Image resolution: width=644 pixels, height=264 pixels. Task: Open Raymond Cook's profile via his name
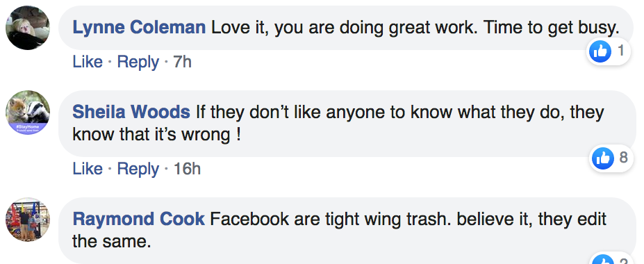[138, 219]
